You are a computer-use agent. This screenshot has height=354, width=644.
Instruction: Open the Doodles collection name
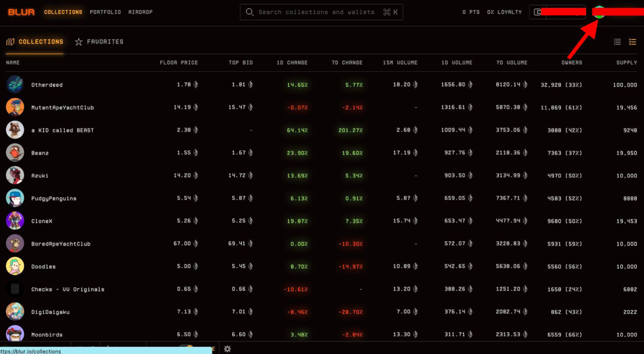coord(43,267)
